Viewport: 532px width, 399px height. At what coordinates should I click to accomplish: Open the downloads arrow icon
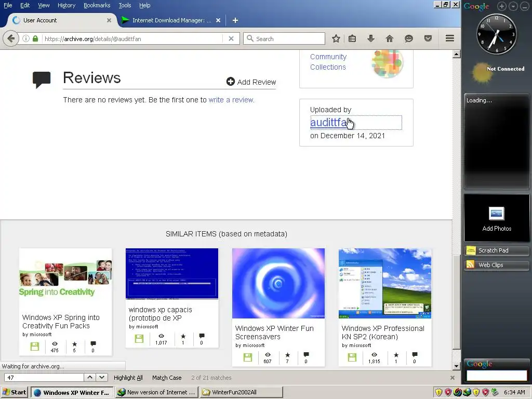pos(371,38)
